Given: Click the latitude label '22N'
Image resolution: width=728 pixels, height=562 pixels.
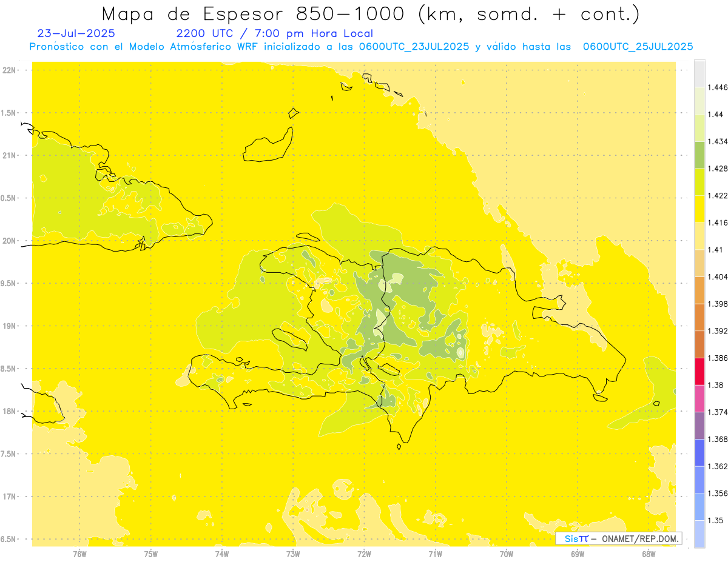Looking at the screenshot, I should coord(10,70).
